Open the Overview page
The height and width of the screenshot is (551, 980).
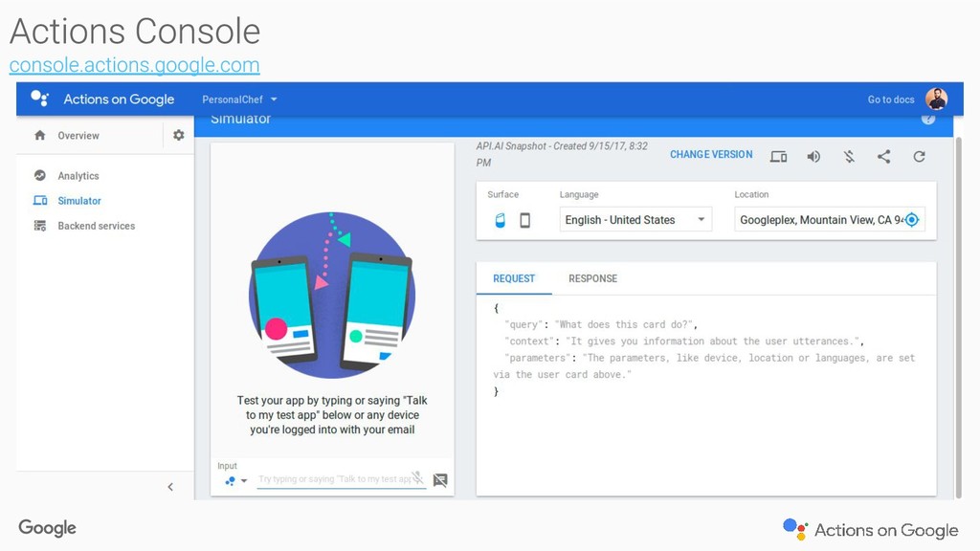click(78, 136)
